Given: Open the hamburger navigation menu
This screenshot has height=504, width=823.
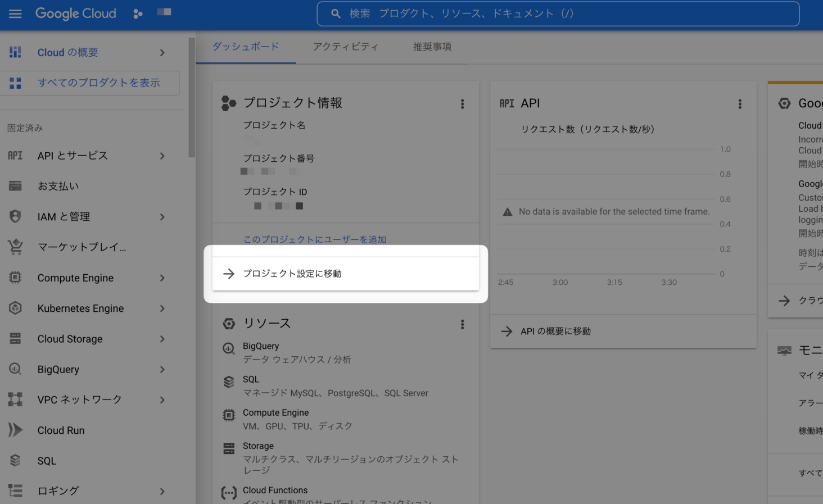Looking at the screenshot, I should pos(15,13).
